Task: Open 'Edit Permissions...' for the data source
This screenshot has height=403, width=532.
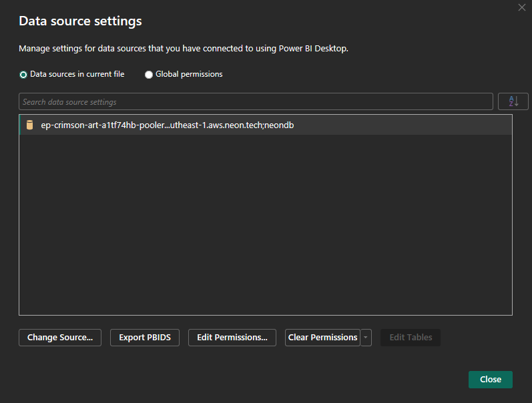Action: coord(232,338)
